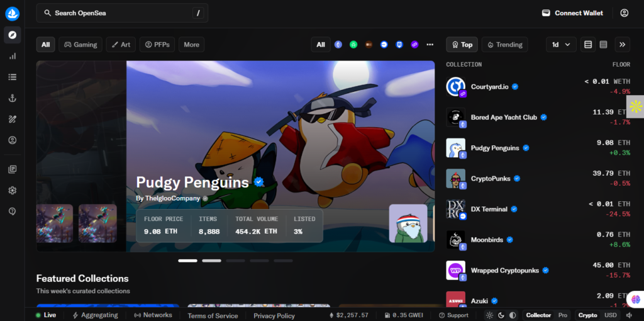
Task: Open Bored Ape Yacht Club collection row
Action: (x=538, y=117)
